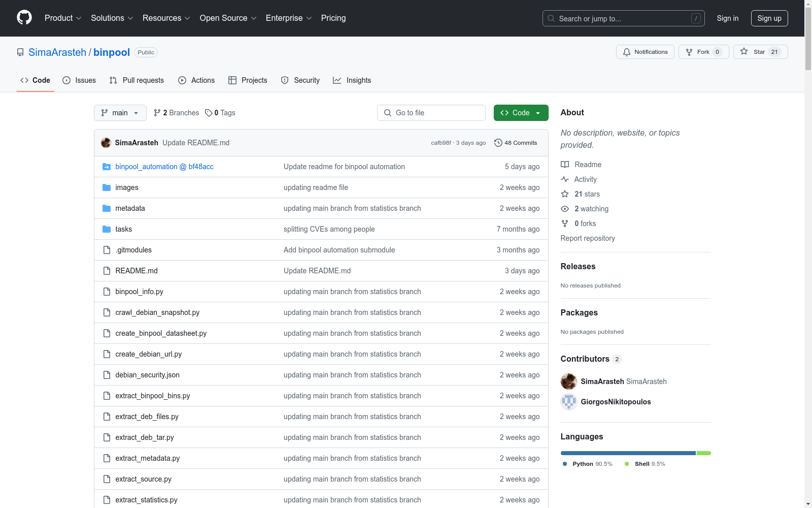
Task: Click the branch icon beside 2 Branches
Action: click(157, 113)
